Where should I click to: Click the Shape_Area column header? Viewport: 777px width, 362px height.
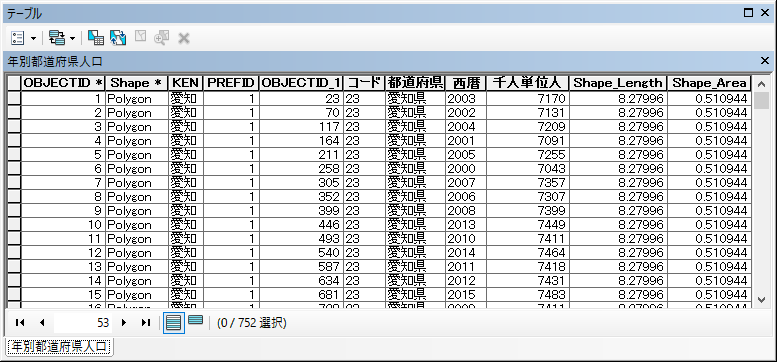click(709, 83)
